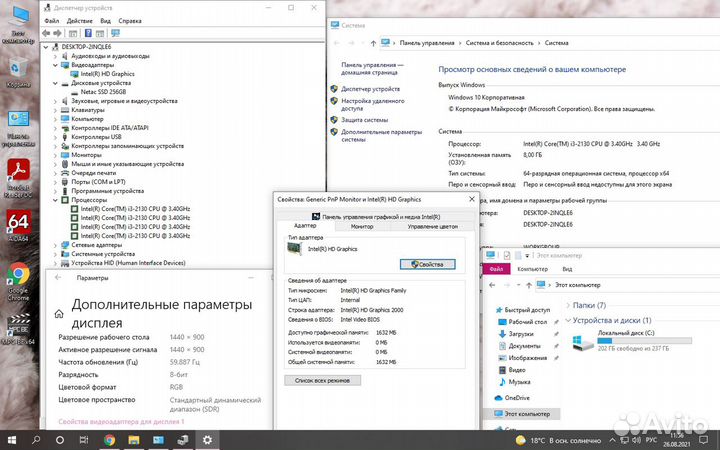Open the Действие menu in Device Manager
The width and height of the screenshot is (720, 450).
[79, 21]
